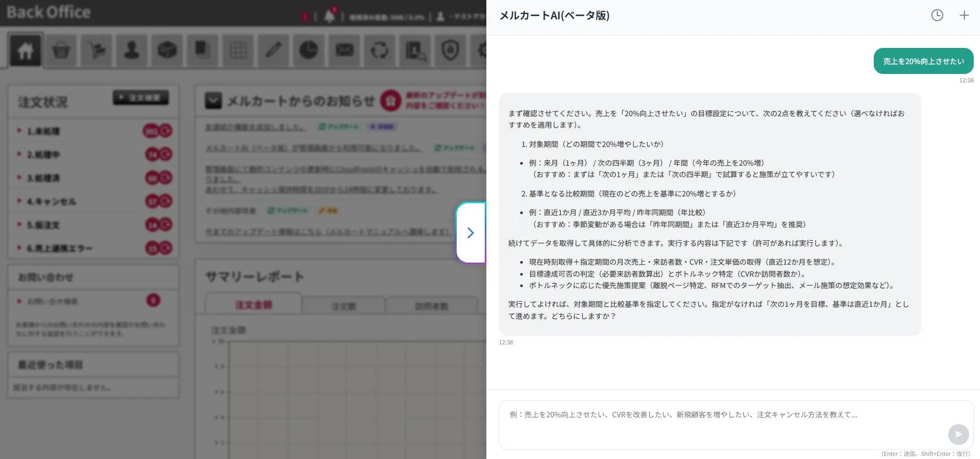Open order status 5.仮注文 row
The width and height of the screenshot is (980, 459).
click(x=94, y=225)
